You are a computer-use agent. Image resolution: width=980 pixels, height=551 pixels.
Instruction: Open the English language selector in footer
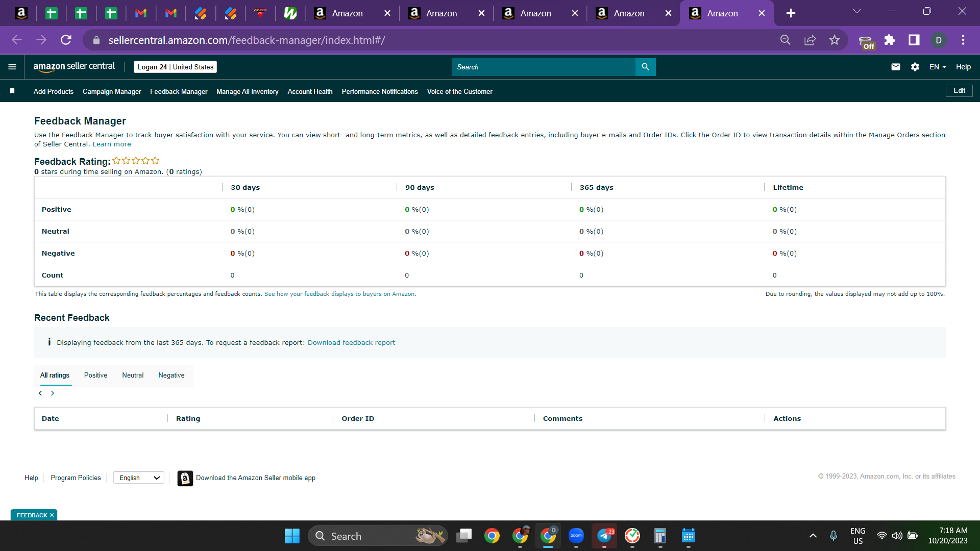(x=139, y=478)
